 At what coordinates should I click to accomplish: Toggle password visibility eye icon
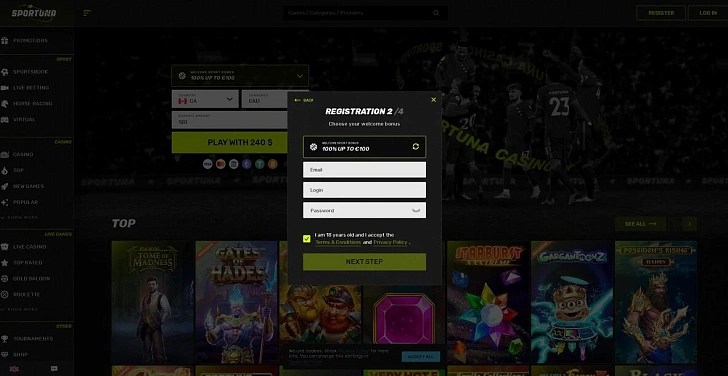click(x=416, y=210)
